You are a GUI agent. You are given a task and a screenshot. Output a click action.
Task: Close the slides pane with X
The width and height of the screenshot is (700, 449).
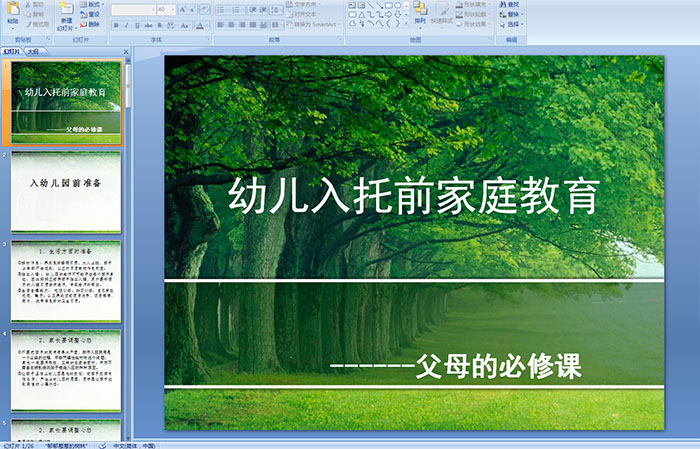click(x=126, y=52)
